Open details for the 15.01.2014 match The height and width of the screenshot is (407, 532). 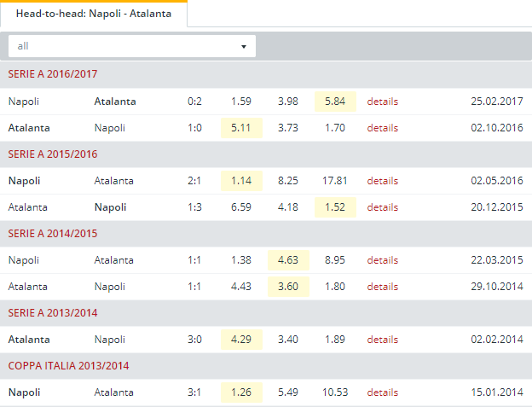pyautogui.click(x=382, y=392)
